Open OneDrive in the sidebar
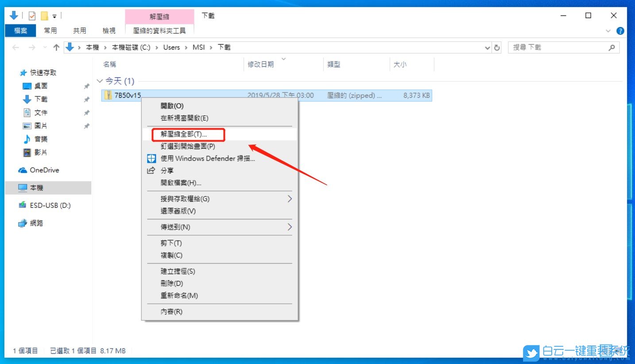Screen dimensions: 635x364 coord(44,170)
